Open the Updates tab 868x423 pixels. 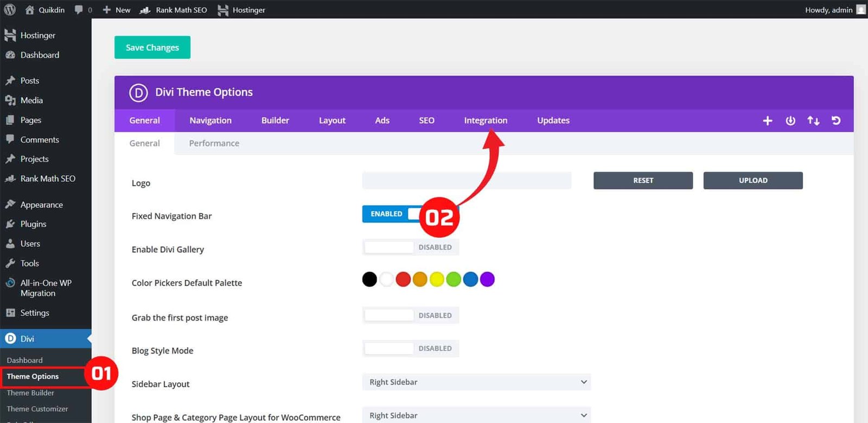pyautogui.click(x=553, y=120)
